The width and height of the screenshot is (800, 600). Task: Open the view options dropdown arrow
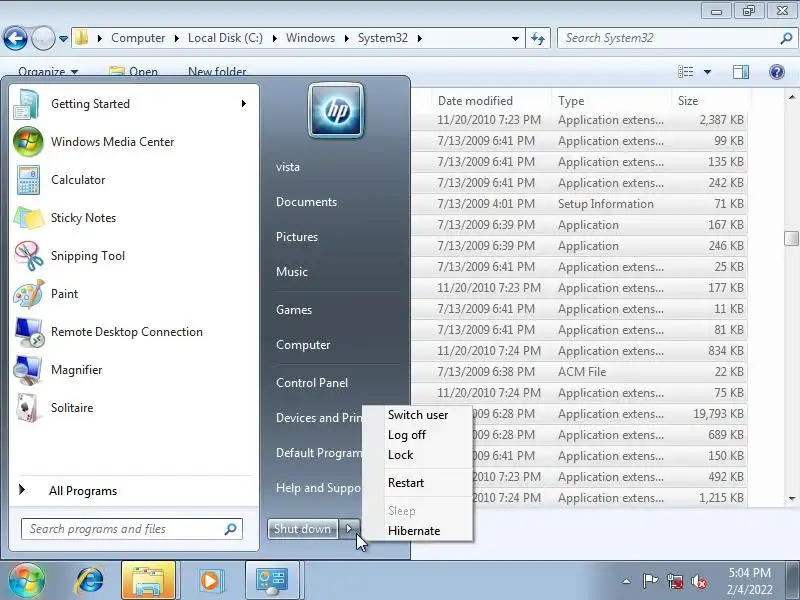(x=708, y=72)
